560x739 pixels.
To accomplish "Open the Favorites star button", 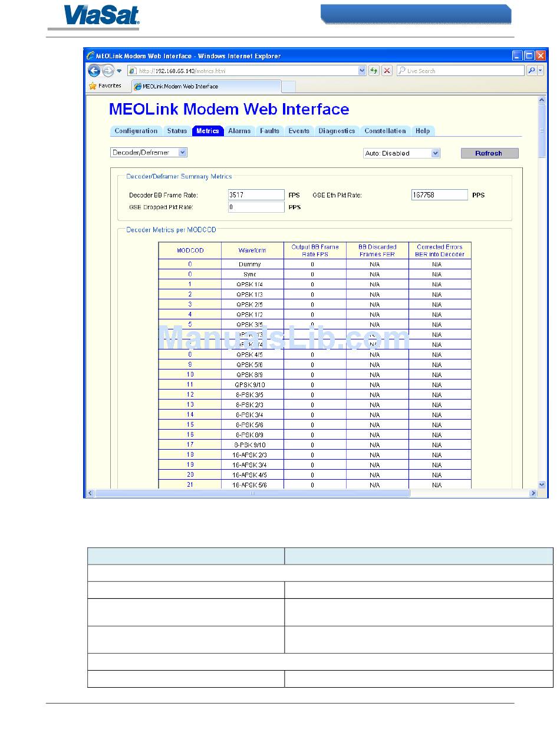I will point(105,86).
